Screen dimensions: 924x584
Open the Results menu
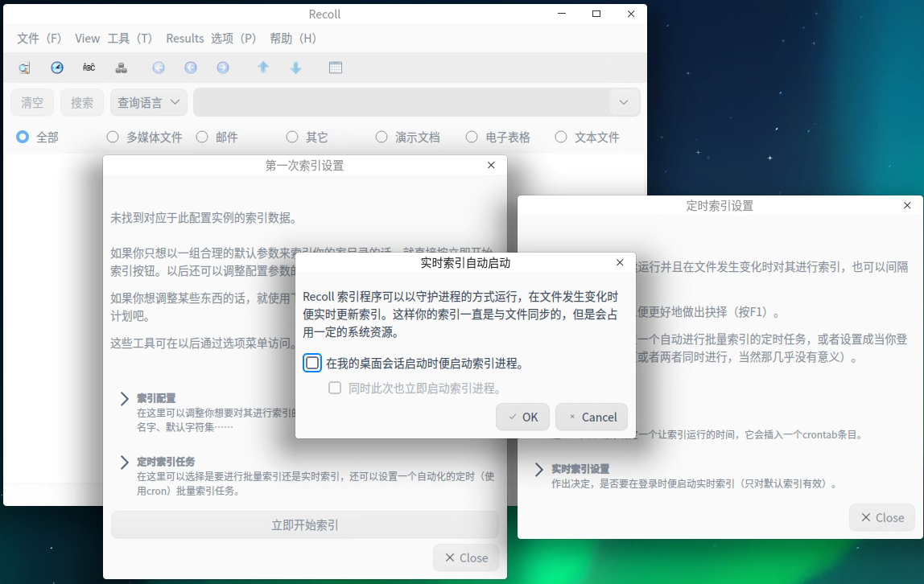184,39
